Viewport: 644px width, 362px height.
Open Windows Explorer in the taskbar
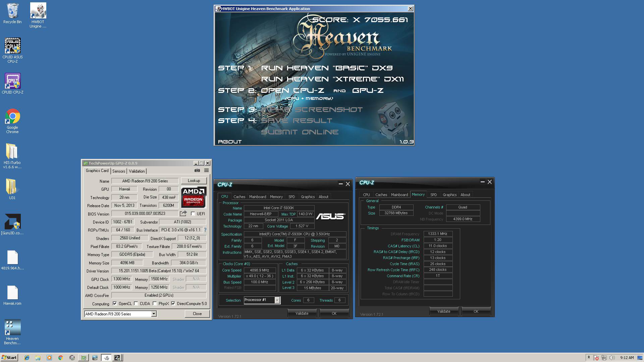[38, 358]
